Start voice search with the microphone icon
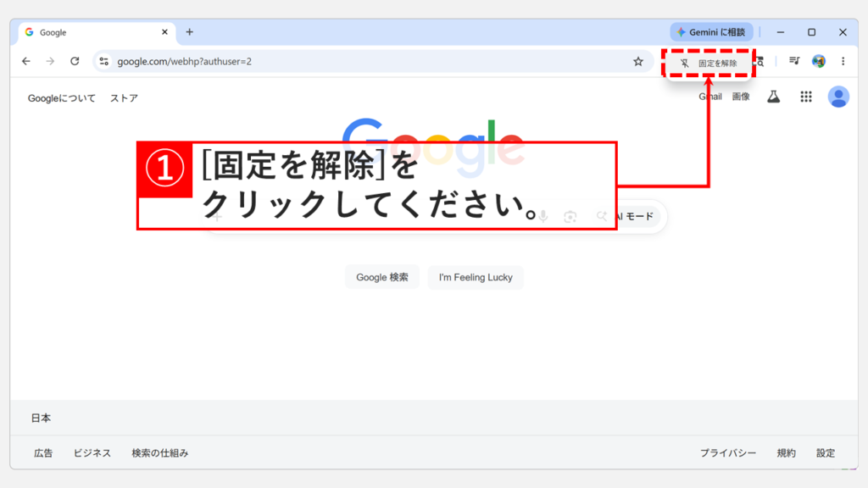Image resolution: width=868 pixels, height=488 pixels. pos(543,216)
